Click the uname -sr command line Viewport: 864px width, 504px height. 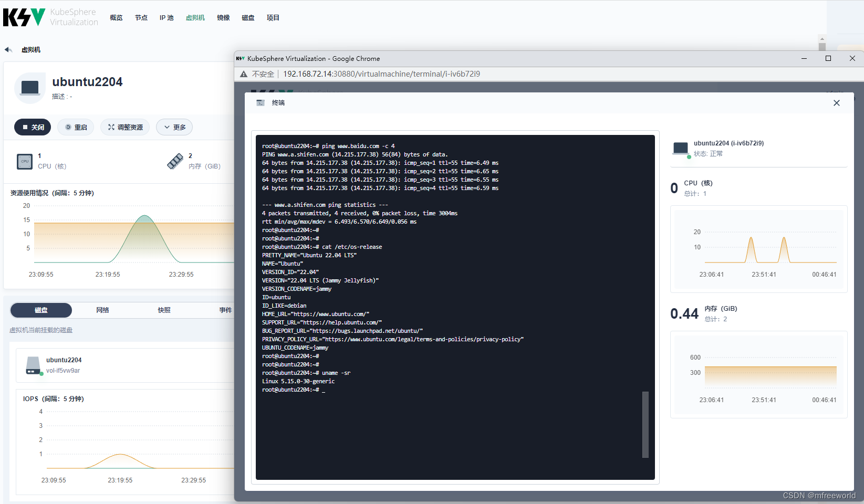point(306,373)
